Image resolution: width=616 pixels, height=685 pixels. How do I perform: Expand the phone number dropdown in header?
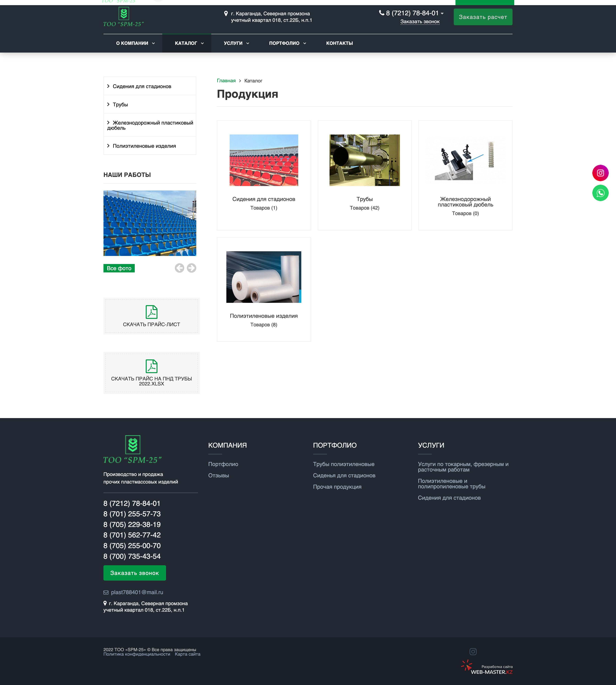(442, 14)
